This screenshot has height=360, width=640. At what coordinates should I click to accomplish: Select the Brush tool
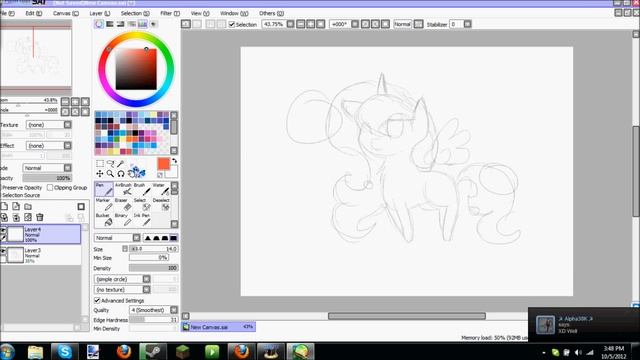pyautogui.click(x=142, y=189)
